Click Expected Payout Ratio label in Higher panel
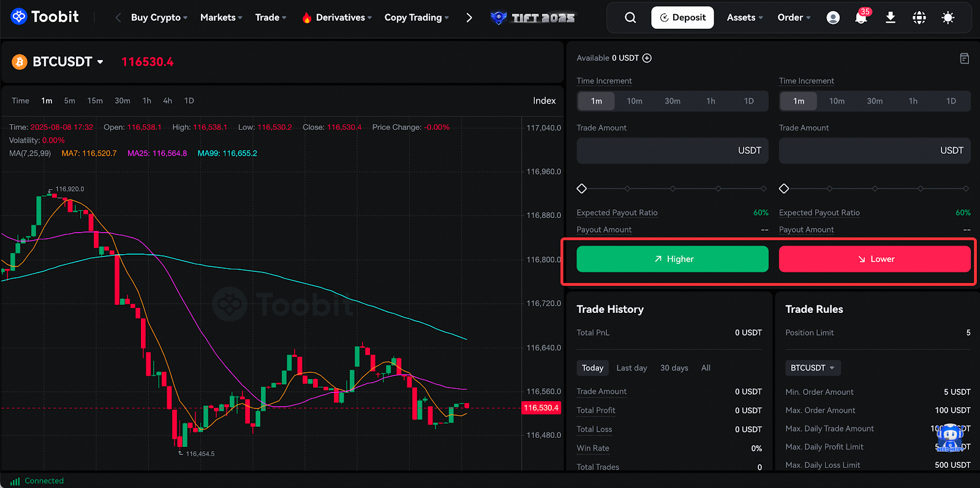 [x=617, y=213]
